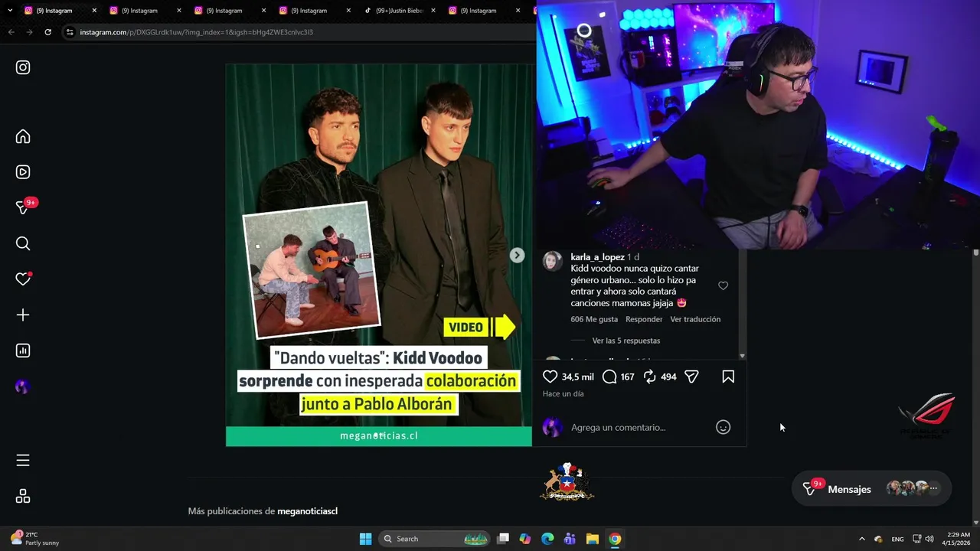This screenshot has width=980, height=551.
Task: Reload the Instagram page
Action: [47, 32]
